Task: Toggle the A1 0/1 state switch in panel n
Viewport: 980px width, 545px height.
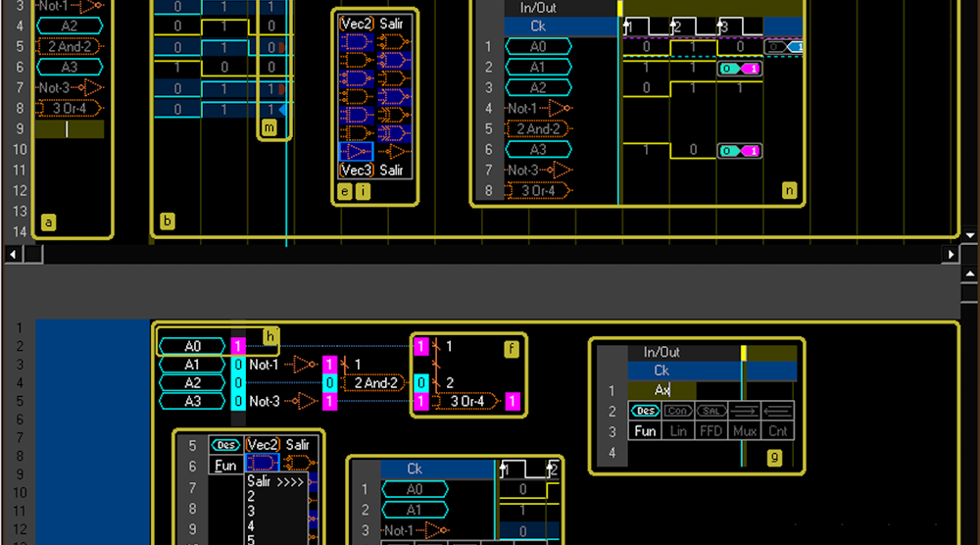Action: click(740, 69)
